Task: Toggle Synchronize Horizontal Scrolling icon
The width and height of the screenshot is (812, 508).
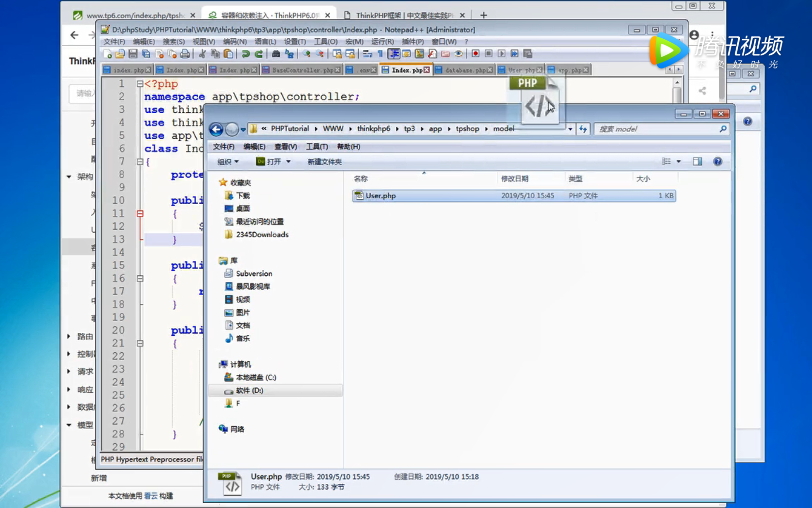Action: 350,54
